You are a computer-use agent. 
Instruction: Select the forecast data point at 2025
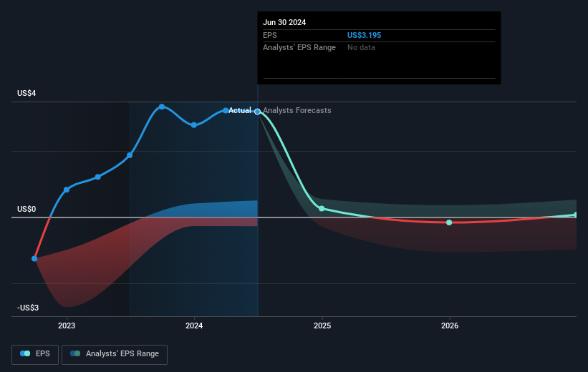pyautogui.click(x=322, y=209)
